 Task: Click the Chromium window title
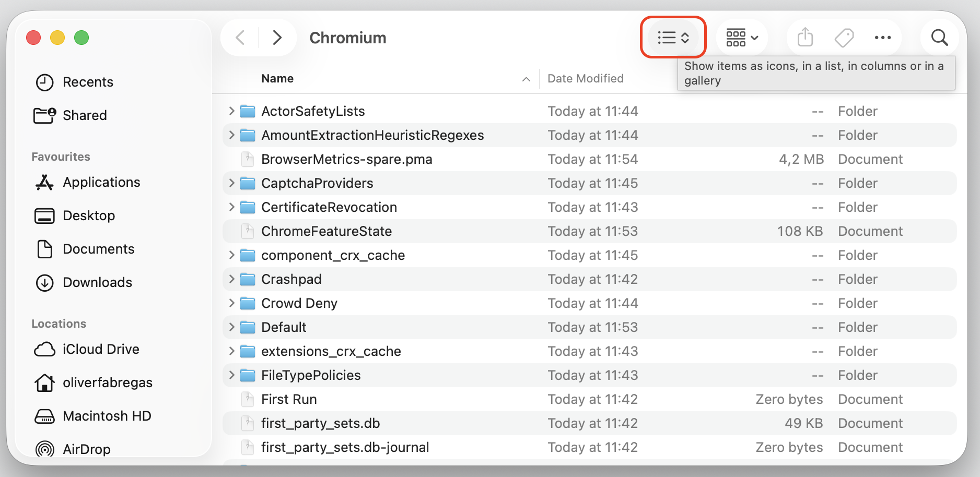click(x=348, y=38)
